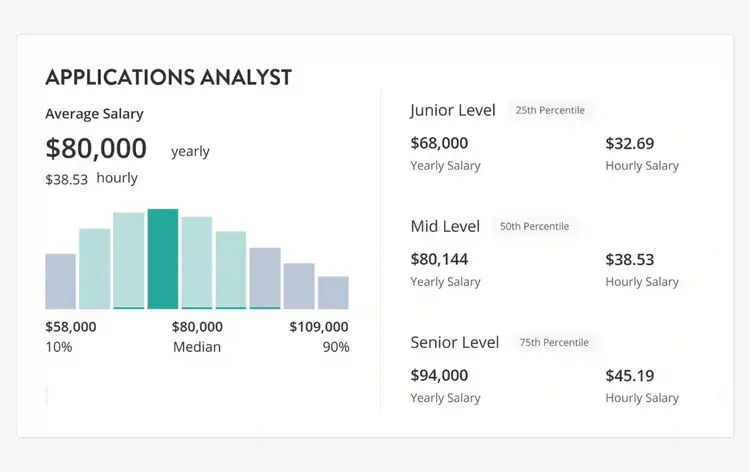Click the dark teal median histogram bar

pyautogui.click(x=163, y=259)
